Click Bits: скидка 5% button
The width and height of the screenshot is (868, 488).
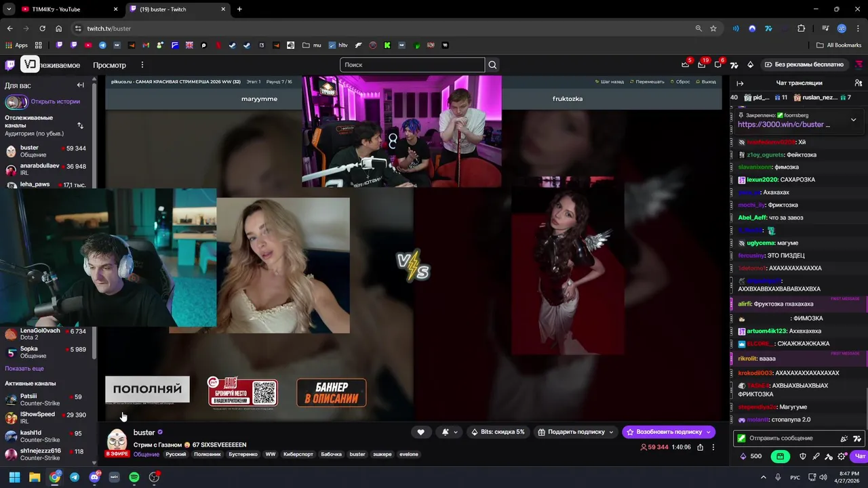coord(497,432)
